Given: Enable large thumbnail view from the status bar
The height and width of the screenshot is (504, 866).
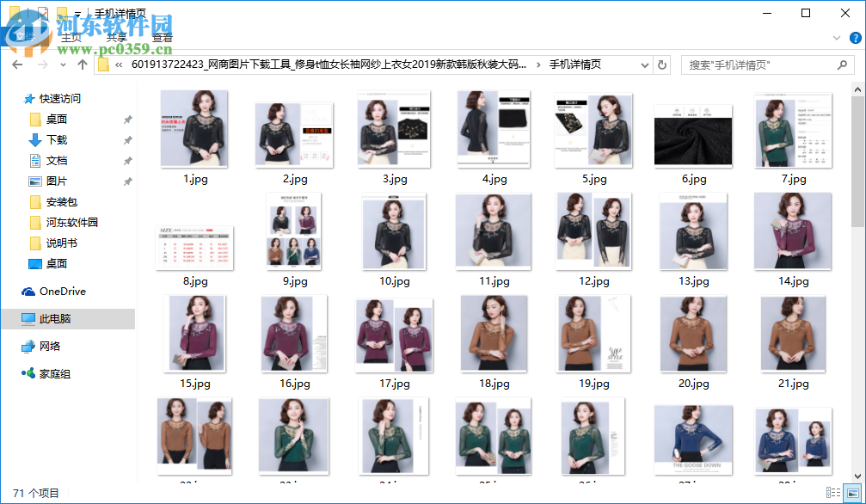Looking at the screenshot, I should 852,492.
